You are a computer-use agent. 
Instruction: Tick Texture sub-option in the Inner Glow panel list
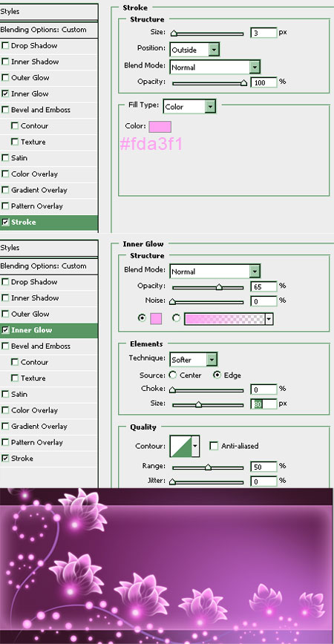[x=15, y=378]
